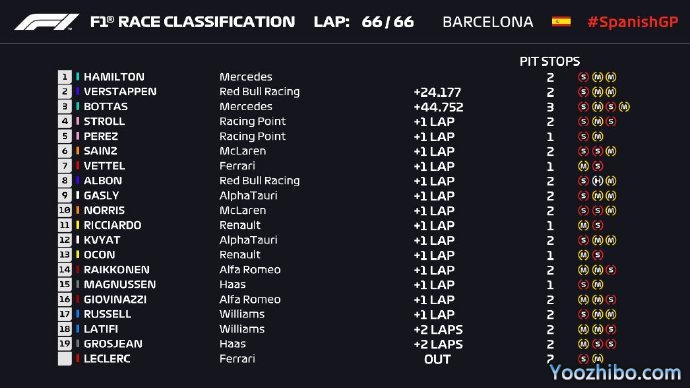Click Leclerc's medium tyre icon
Screen dimensions: 690x388
click(x=597, y=359)
